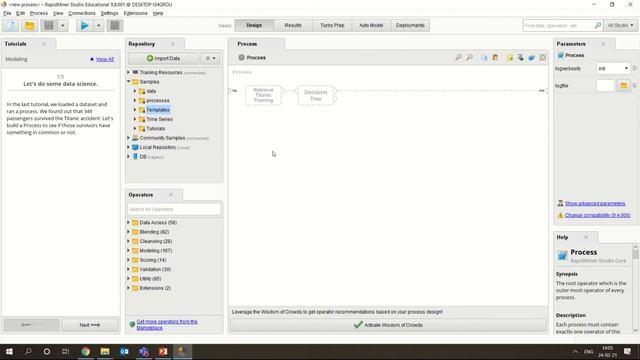Open Get more operators from the Marketplace link

tap(167, 324)
